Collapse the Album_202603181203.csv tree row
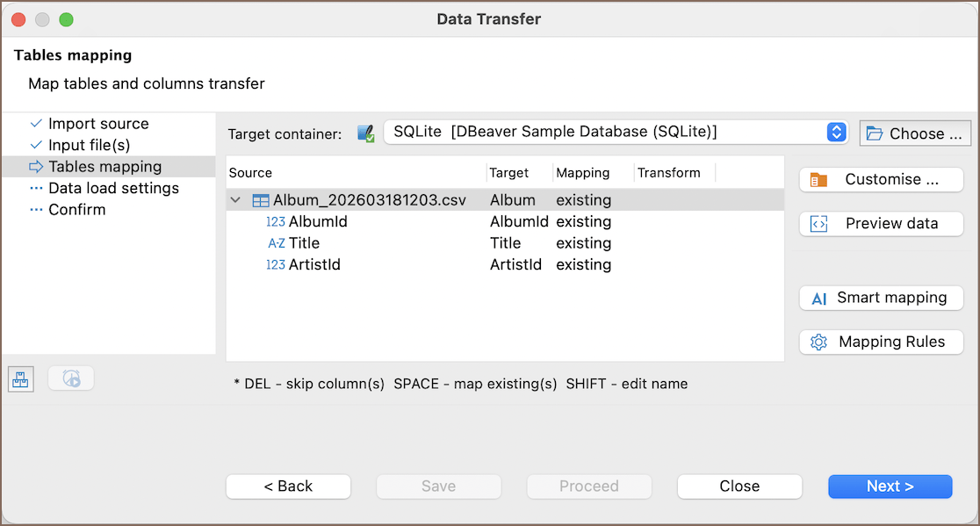 235,200
